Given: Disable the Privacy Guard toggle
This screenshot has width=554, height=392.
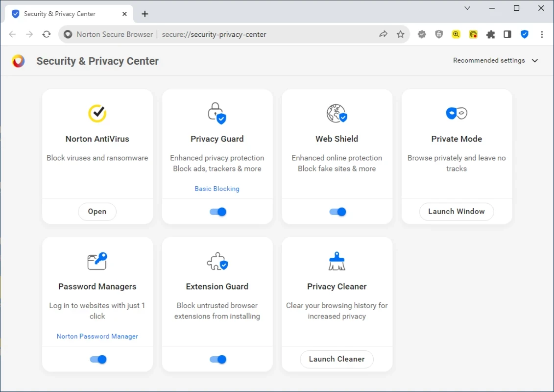Looking at the screenshot, I should (x=217, y=212).
